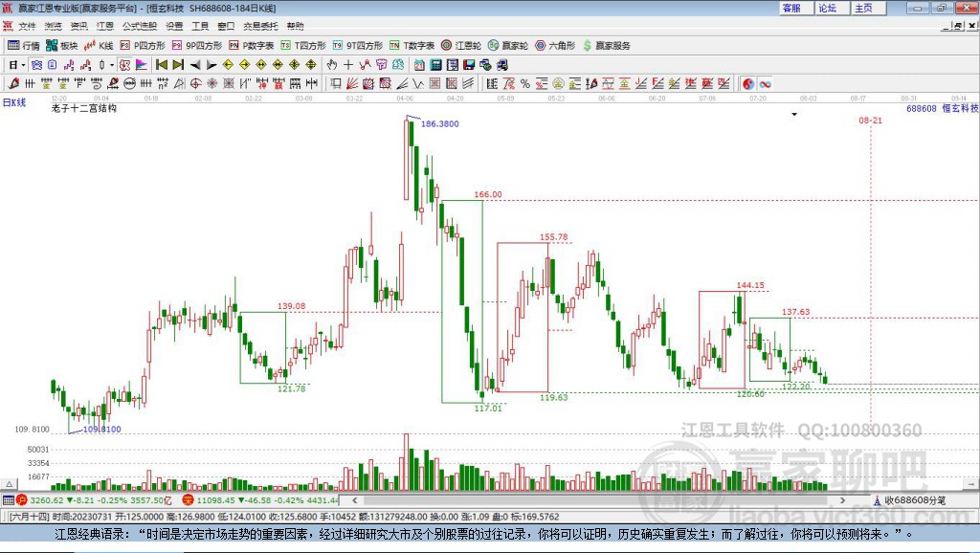The image size is (980, 553).
Task: Select the percent % retracement tool
Action: (525, 83)
